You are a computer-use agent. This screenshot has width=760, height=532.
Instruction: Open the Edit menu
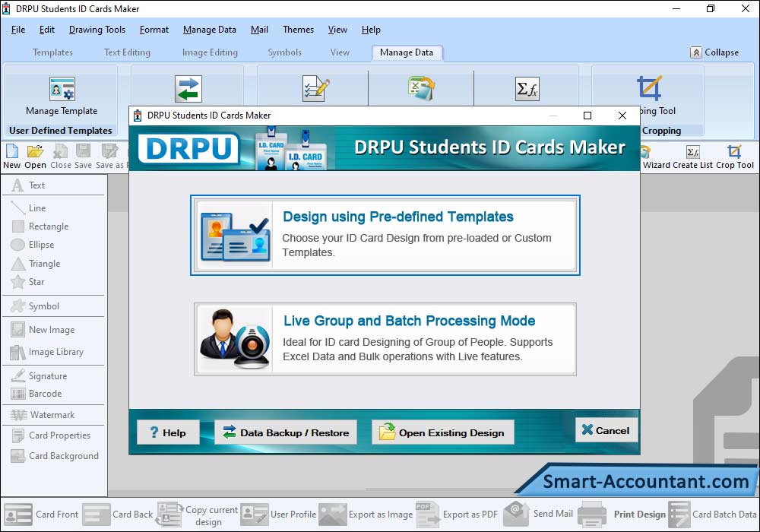[47, 30]
